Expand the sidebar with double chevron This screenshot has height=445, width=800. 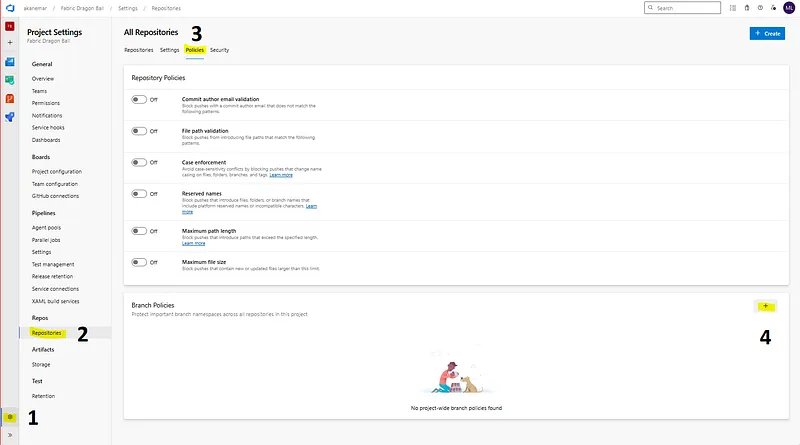[10, 435]
